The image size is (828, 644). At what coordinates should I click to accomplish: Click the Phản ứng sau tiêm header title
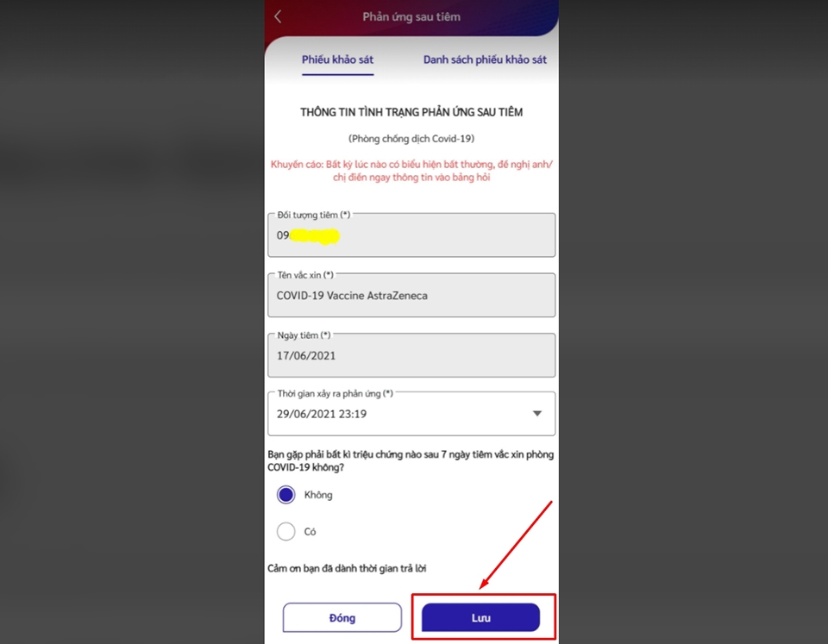[x=411, y=17]
